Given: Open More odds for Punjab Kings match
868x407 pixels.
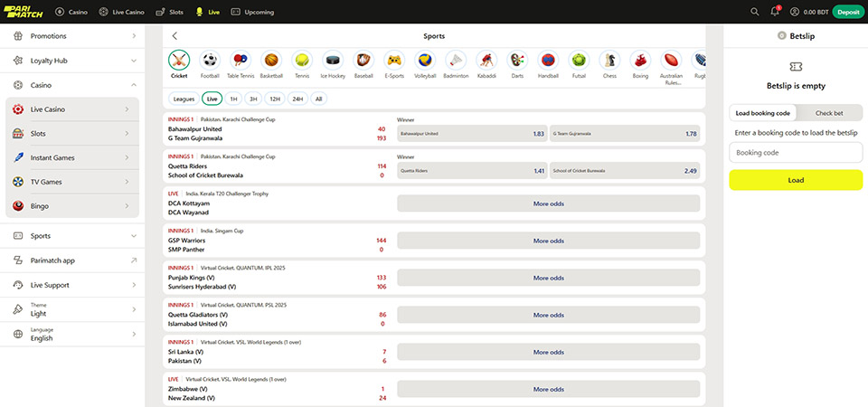Looking at the screenshot, I should (x=549, y=278).
